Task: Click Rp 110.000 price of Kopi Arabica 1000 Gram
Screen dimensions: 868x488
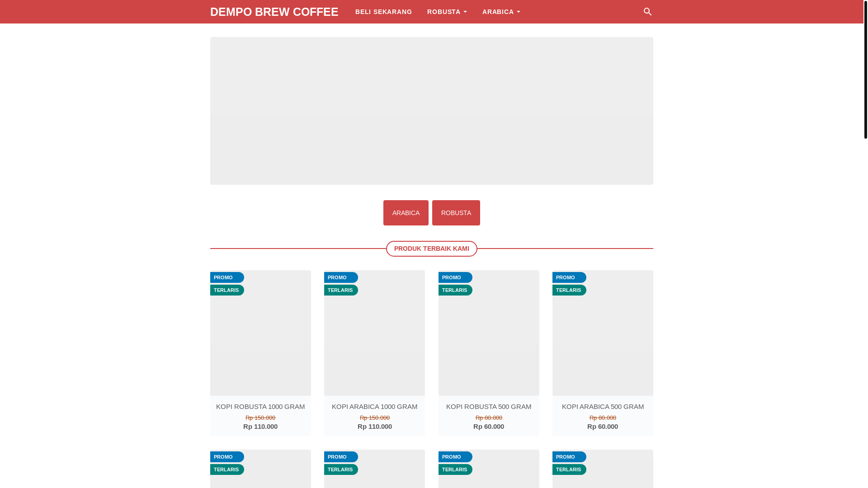Action: click(375, 427)
